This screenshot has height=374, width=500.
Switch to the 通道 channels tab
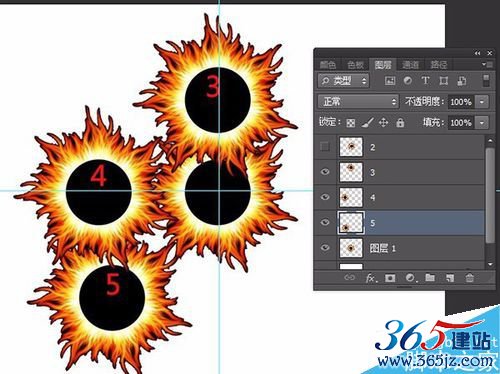pos(410,64)
